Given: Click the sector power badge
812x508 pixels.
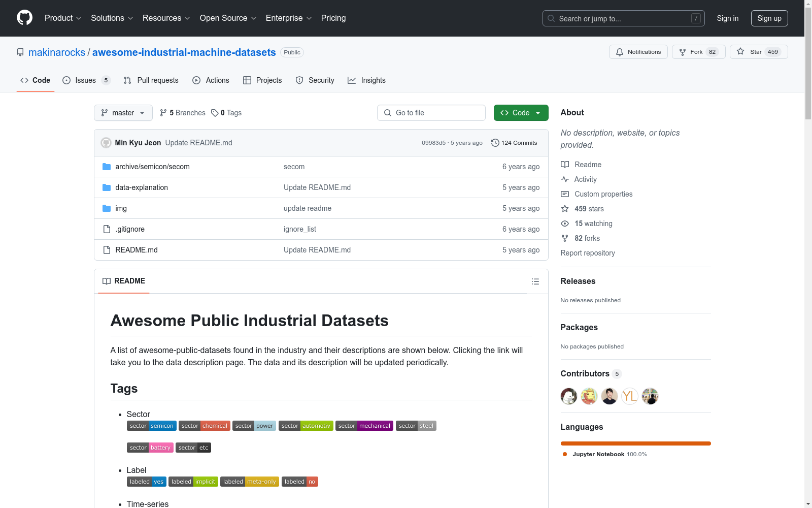Looking at the screenshot, I should [254, 426].
